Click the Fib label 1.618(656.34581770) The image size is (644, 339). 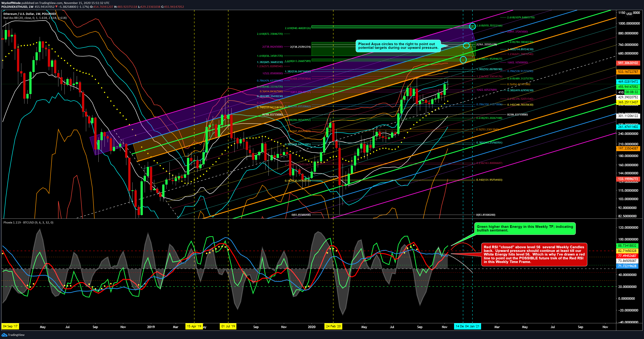click(x=270, y=56)
